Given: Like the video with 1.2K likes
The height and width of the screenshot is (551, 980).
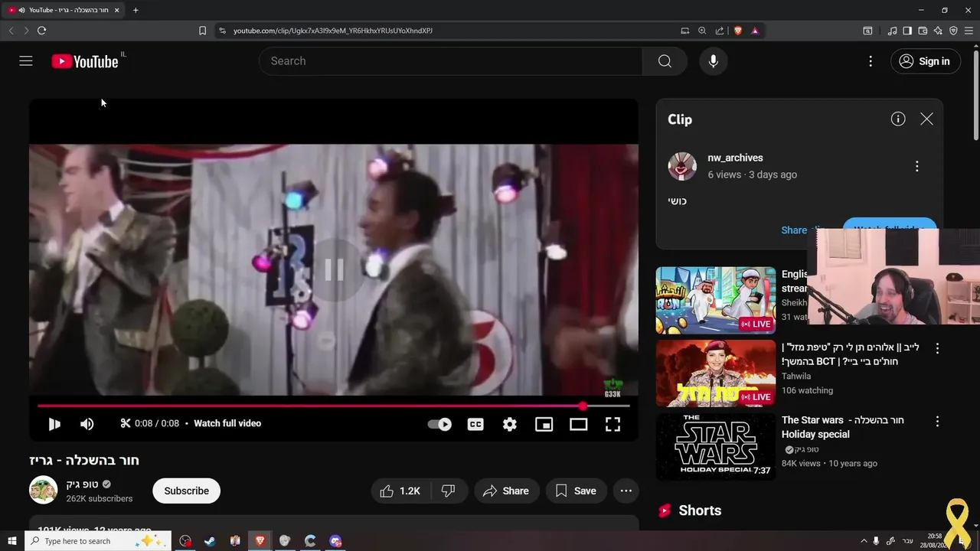Looking at the screenshot, I should [x=400, y=491].
